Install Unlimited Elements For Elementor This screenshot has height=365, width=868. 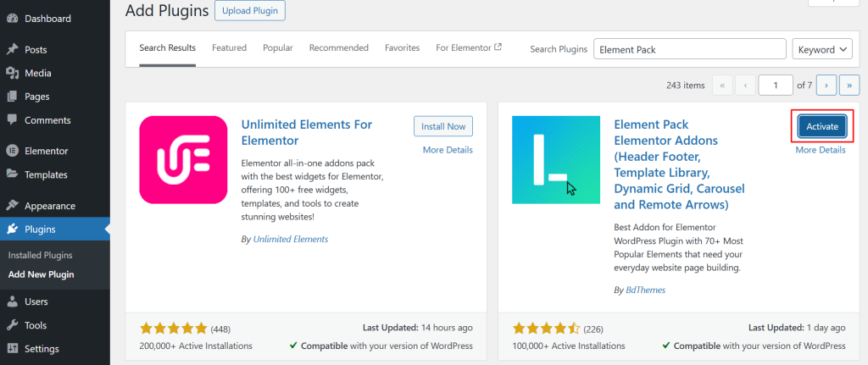[443, 126]
